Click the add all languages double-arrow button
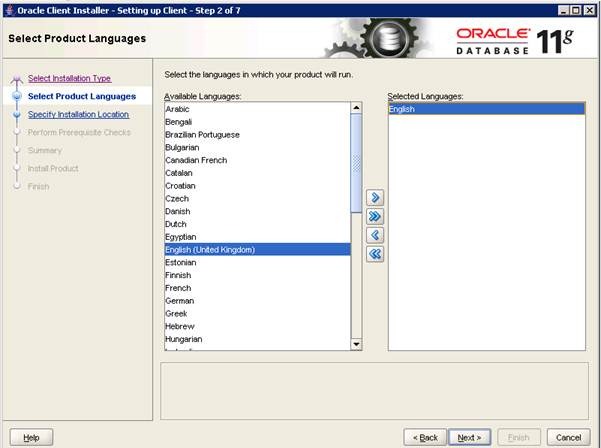Image resolution: width=601 pixels, height=448 pixels. (x=375, y=216)
